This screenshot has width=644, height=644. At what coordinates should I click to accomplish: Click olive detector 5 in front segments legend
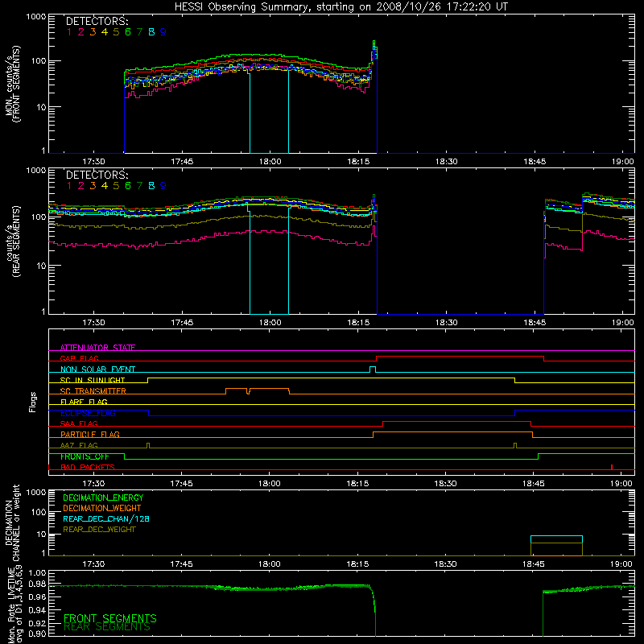pyautogui.click(x=116, y=31)
